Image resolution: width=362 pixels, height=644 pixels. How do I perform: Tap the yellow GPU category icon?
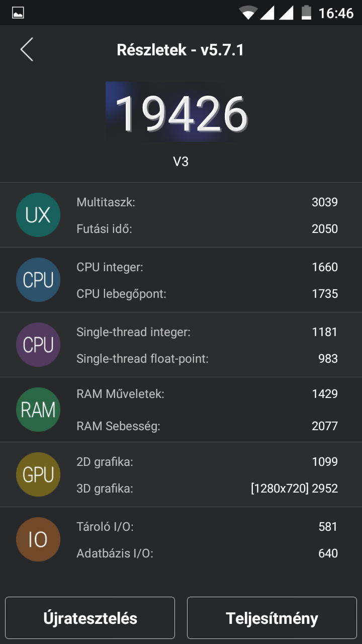pos(38,474)
